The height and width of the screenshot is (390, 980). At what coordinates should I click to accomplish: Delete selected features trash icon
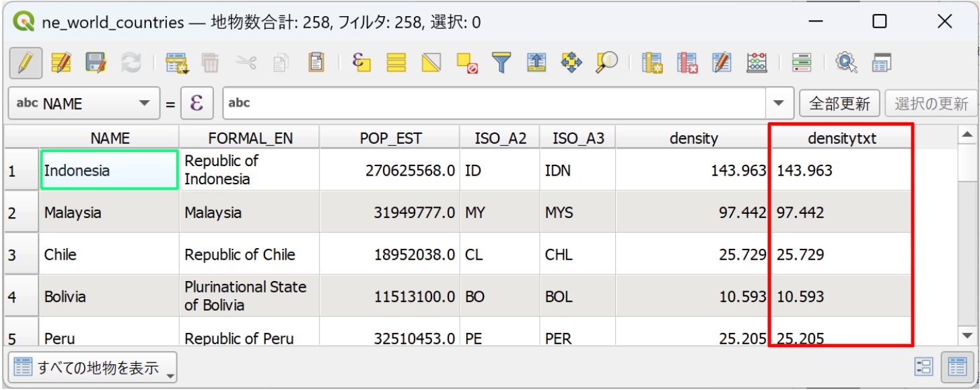pos(211,63)
